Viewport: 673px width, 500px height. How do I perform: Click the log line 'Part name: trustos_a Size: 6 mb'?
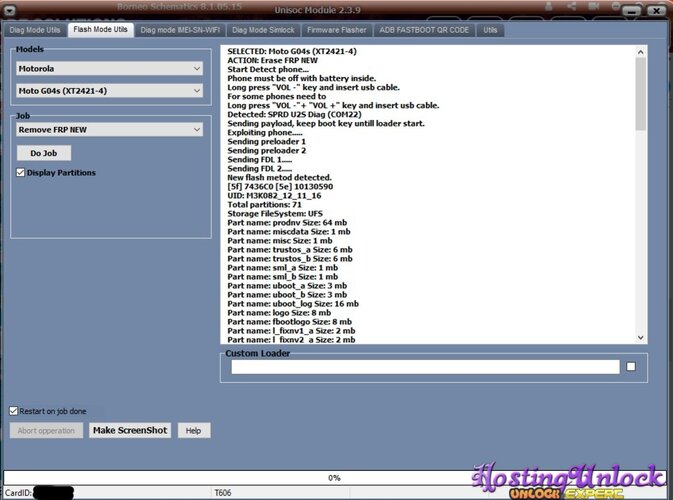[290, 250]
